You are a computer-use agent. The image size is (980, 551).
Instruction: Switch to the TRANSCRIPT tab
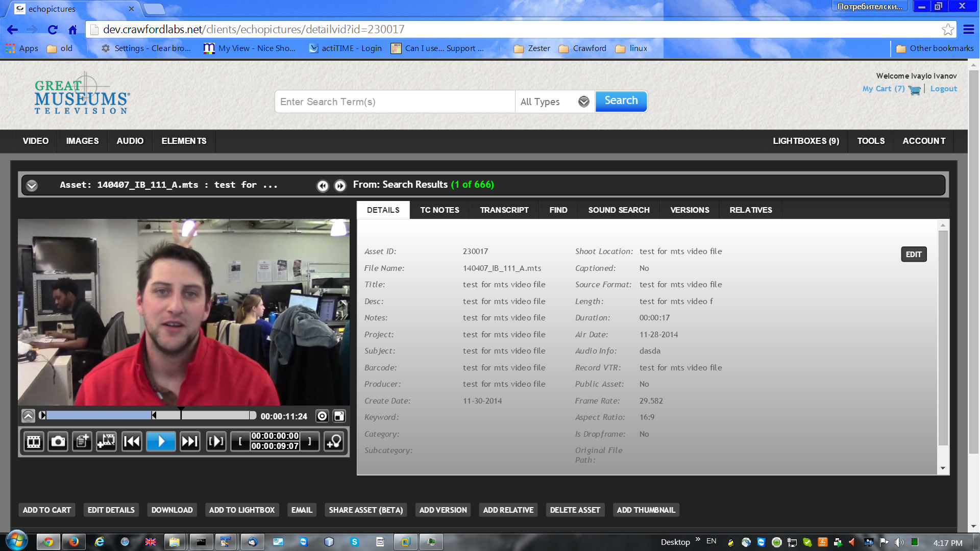pos(504,210)
